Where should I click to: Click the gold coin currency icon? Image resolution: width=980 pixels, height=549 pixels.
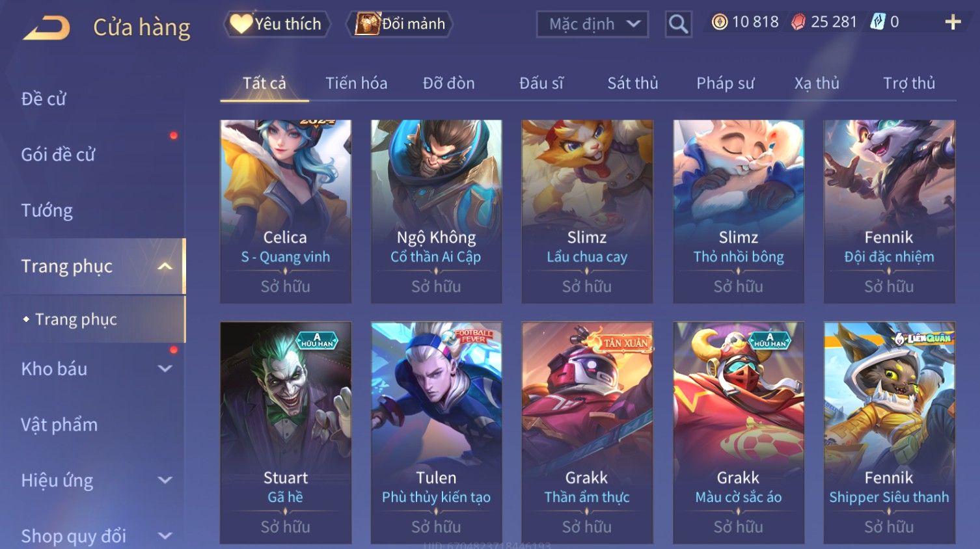click(720, 22)
